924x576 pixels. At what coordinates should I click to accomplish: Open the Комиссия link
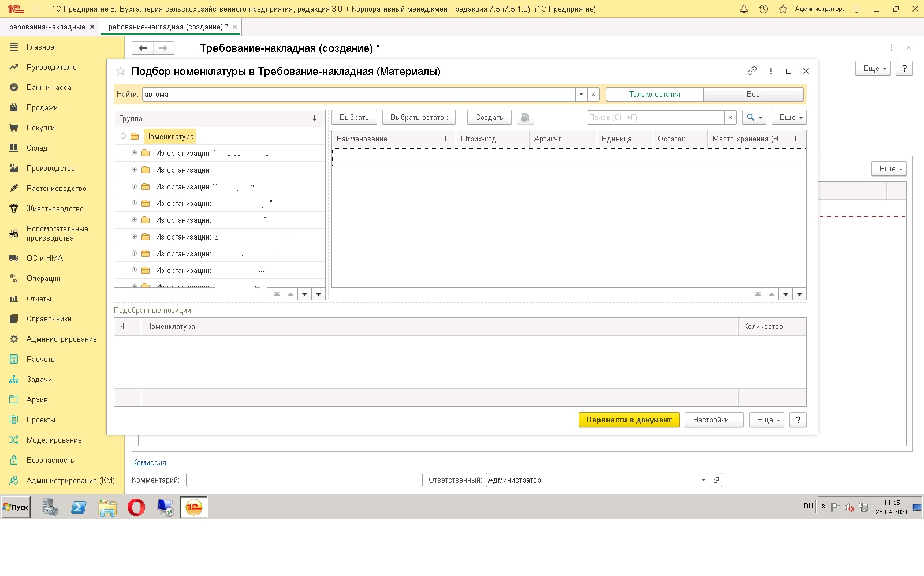149,462
